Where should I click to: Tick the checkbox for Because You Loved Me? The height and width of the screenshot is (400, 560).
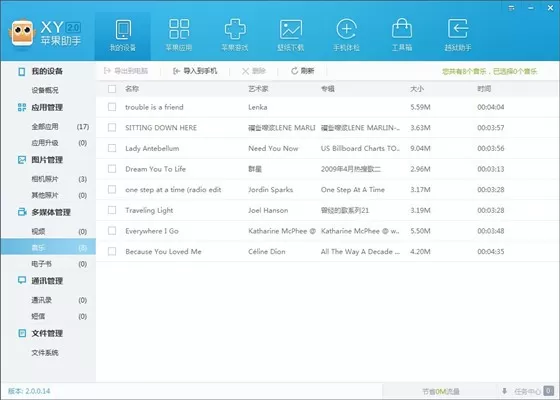(112, 251)
